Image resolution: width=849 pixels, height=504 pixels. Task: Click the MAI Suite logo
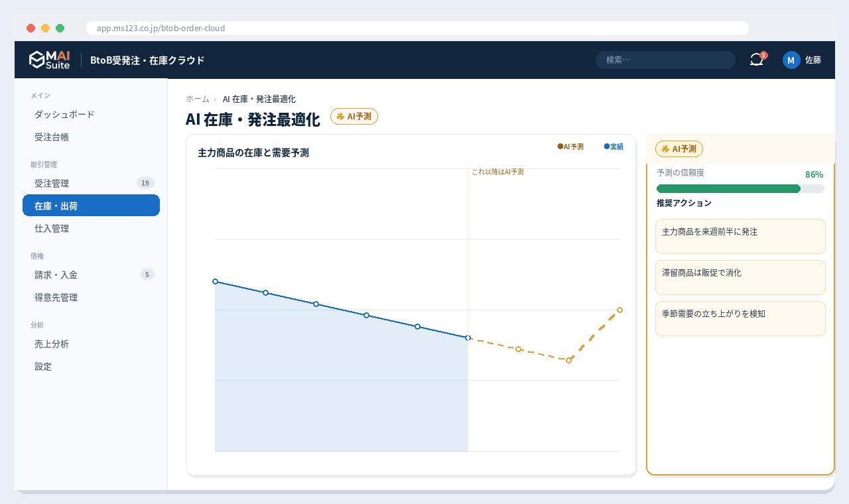click(x=49, y=60)
